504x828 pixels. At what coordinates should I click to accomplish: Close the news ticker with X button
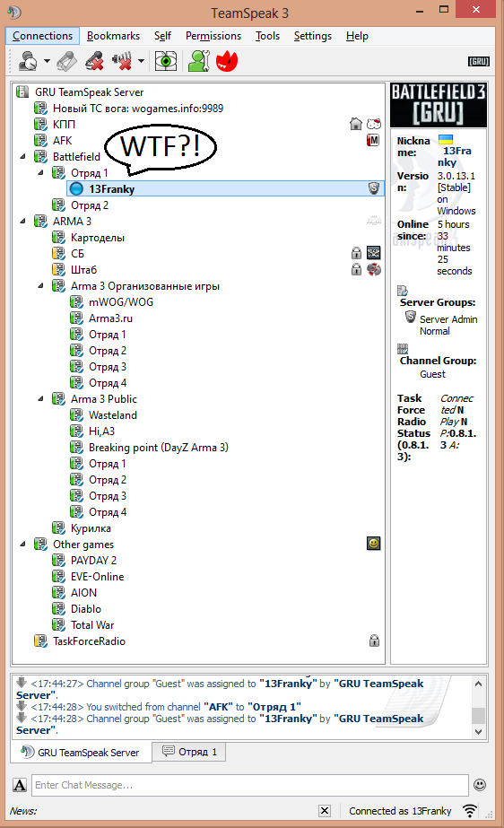click(326, 811)
